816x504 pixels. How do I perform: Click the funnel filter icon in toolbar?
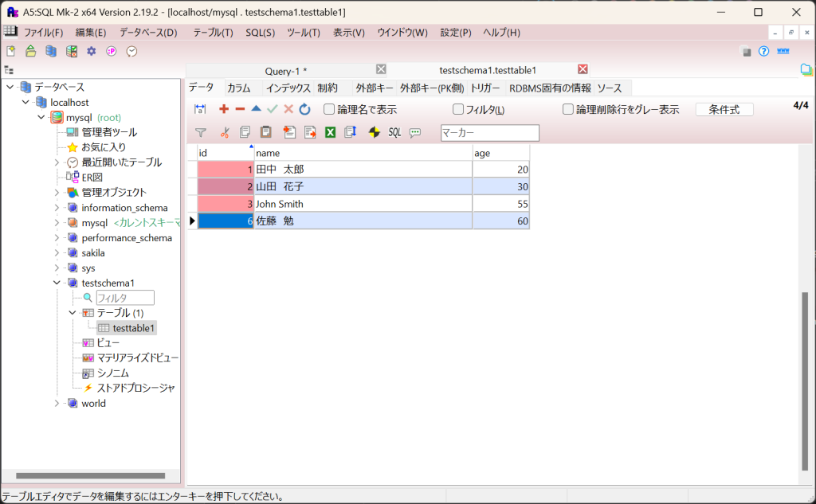tap(201, 133)
